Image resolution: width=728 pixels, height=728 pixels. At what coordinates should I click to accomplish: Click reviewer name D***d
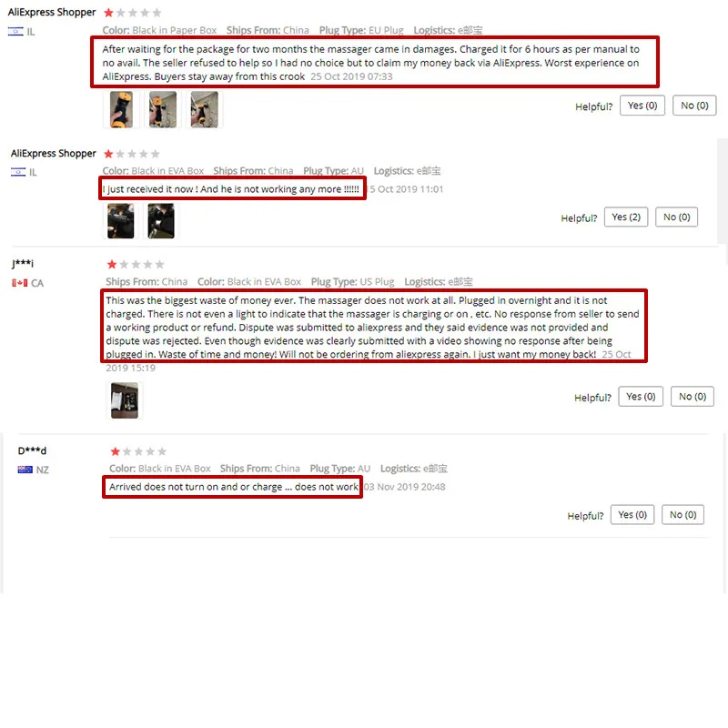[x=32, y=450]
